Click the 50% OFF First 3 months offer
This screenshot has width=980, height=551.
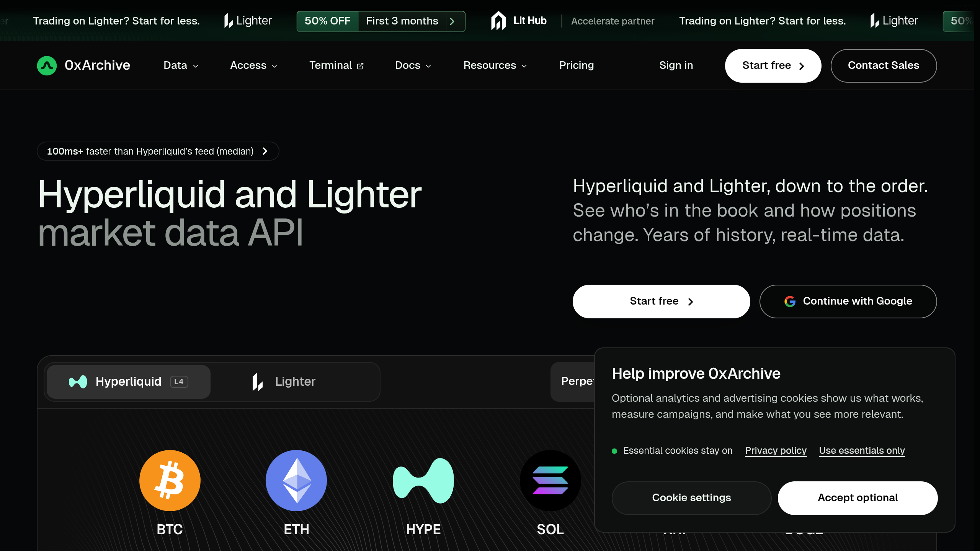click(381, 21)
